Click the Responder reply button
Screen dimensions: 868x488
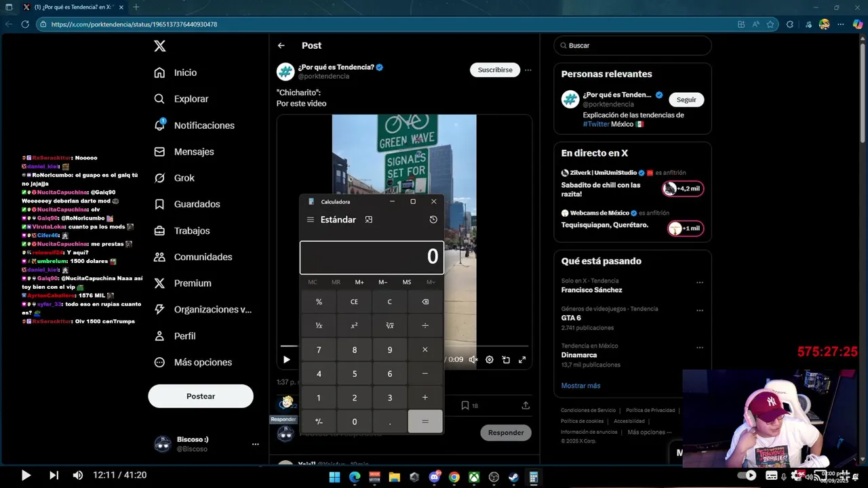click(506, 432)
